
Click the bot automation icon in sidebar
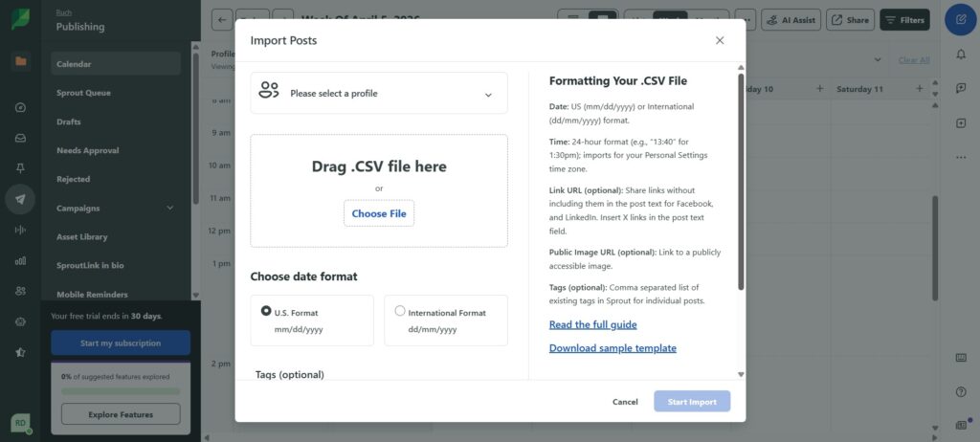pyautogui.click(x=21, y=322)
